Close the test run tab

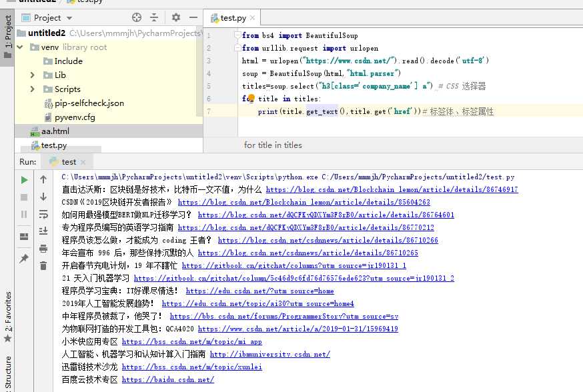pos(83,163)
